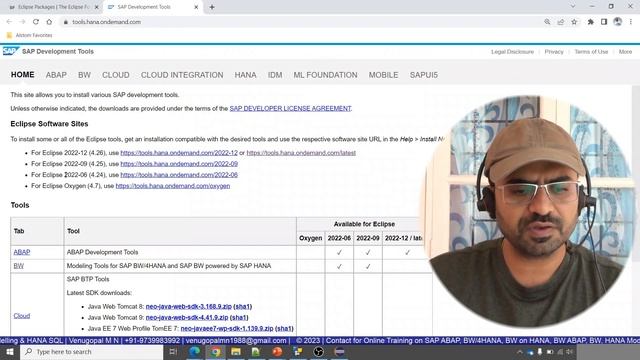The image size is (640, 360).
Task: Click the SAP logo
Action: (11, 51)
